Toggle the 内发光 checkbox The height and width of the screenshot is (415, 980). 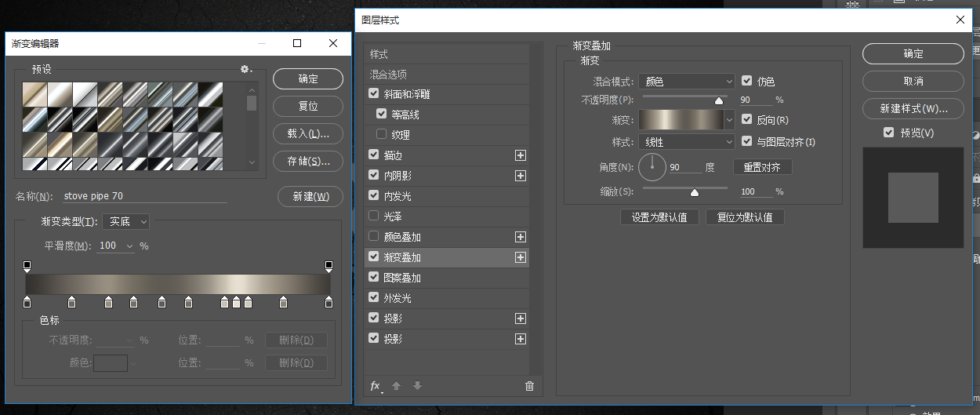tap(374, 196)
